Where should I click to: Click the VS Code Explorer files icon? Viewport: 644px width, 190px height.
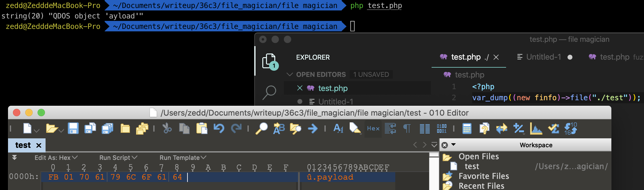pos(270,61)
